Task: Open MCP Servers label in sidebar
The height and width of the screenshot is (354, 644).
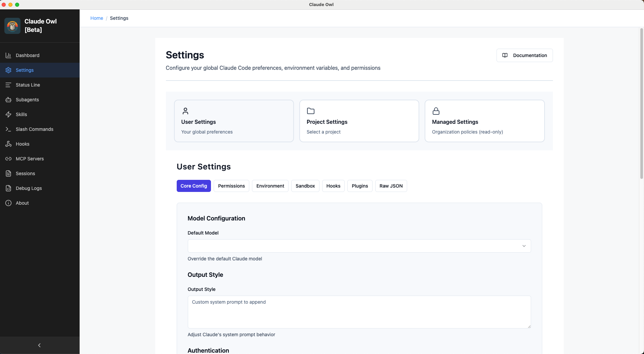Action: coord(30,159)
